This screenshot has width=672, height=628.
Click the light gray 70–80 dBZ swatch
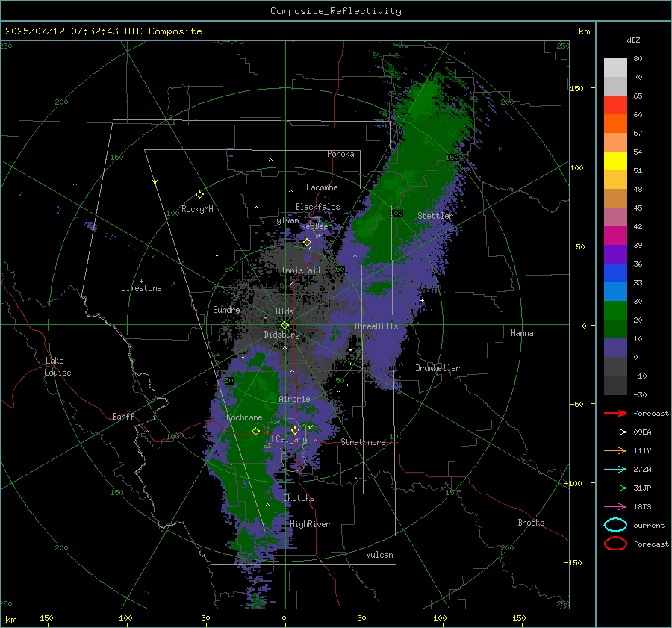pyautogui.click(x=615, y=68)
